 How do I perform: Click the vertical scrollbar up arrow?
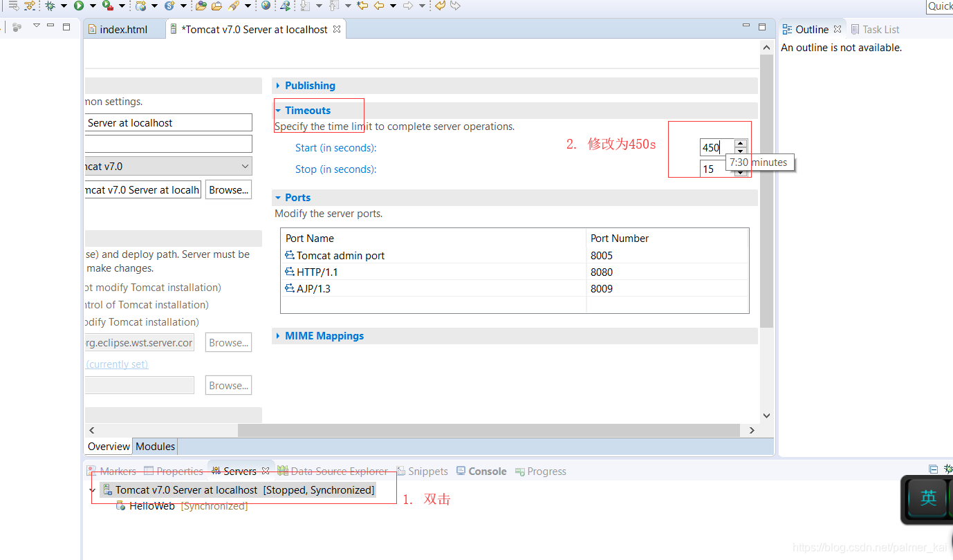click(766, 48)
